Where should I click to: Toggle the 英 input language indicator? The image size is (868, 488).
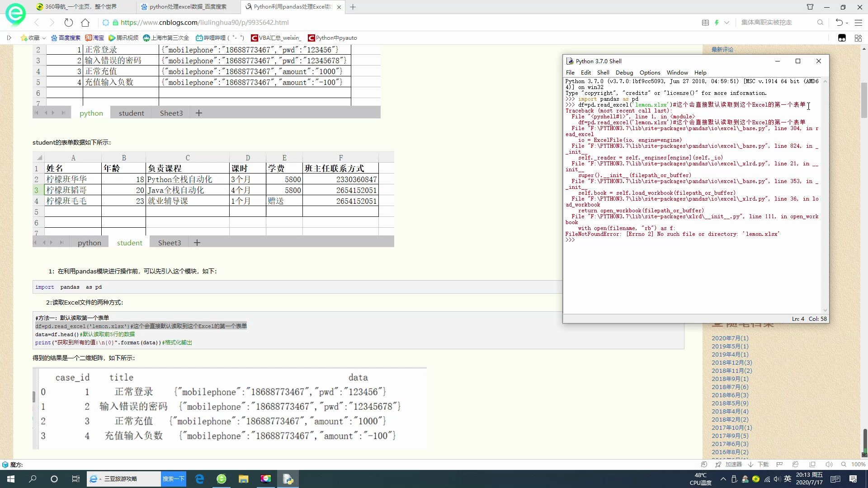point(788,479)
